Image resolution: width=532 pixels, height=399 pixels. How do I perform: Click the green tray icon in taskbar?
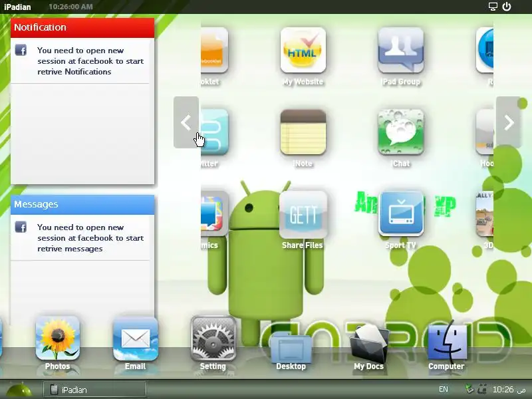tap(469, 389)
